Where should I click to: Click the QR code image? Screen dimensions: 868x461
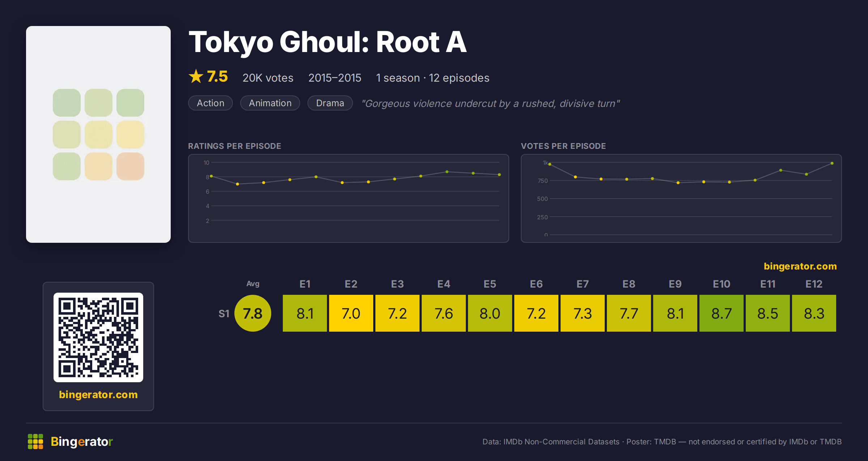(x=98, y=337)
